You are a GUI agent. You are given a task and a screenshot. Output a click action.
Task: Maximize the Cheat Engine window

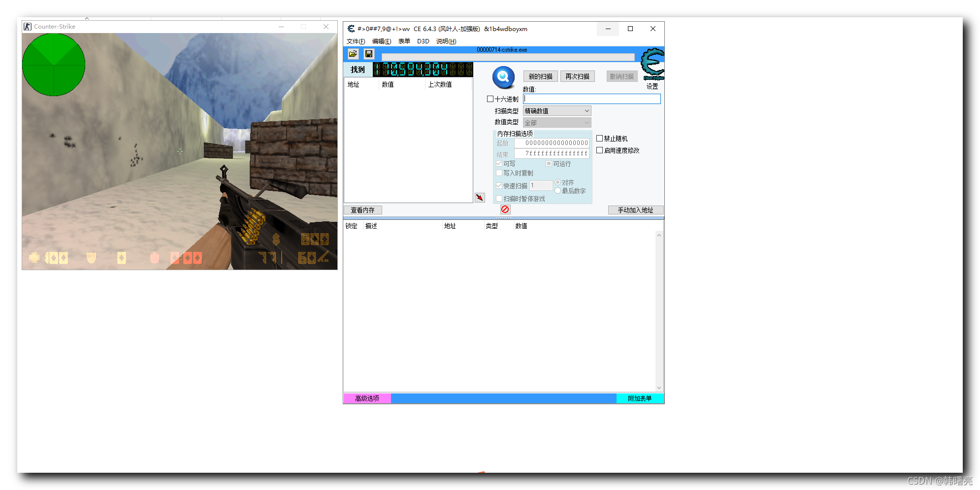(630, 29)
